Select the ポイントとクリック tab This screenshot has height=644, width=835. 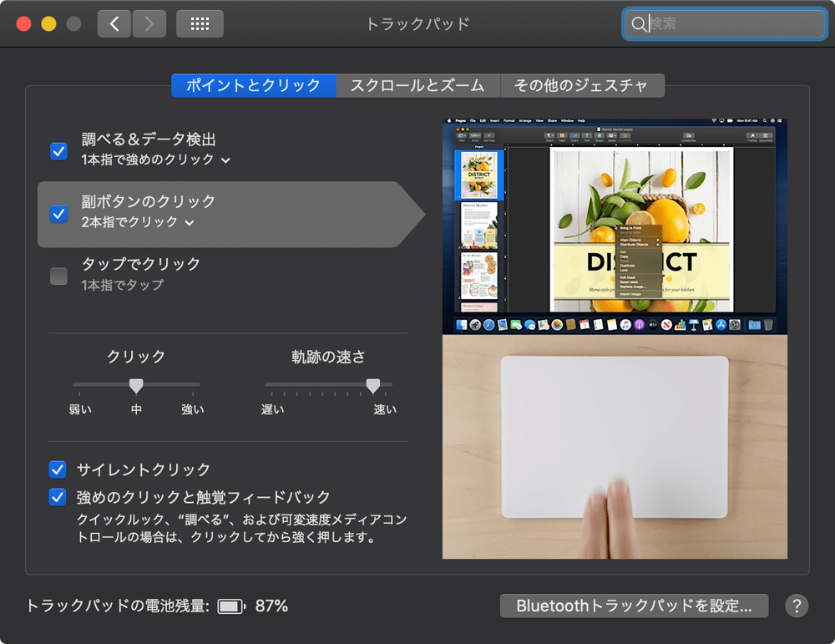(x=254, y=85)
